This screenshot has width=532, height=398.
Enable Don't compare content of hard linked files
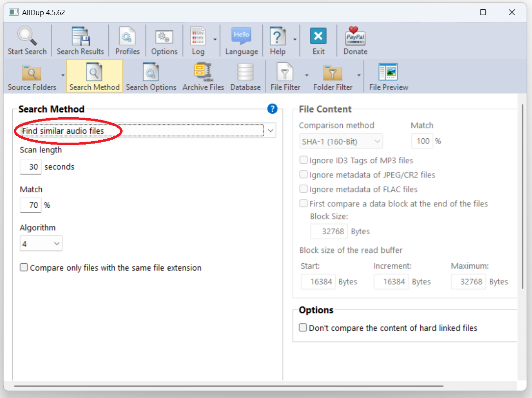[x=303, y=327]
